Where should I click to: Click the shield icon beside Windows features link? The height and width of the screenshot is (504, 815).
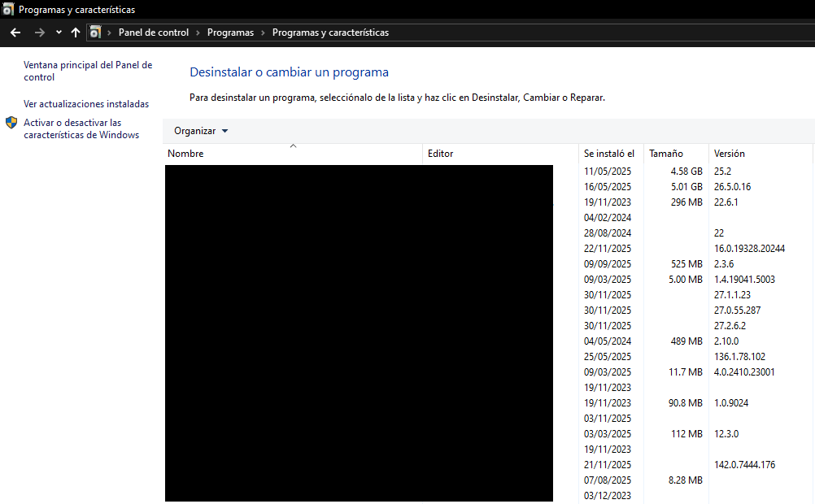tap(11, 123)
